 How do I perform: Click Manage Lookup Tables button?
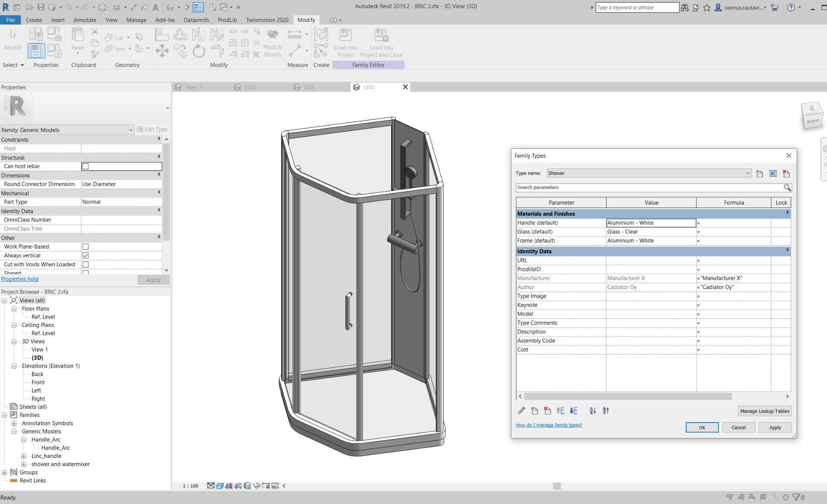coord(765,411)
